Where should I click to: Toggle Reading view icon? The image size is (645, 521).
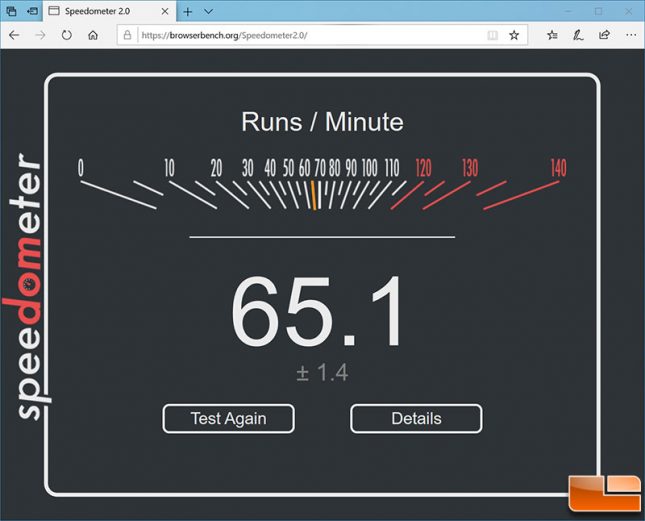pos(492,35)
